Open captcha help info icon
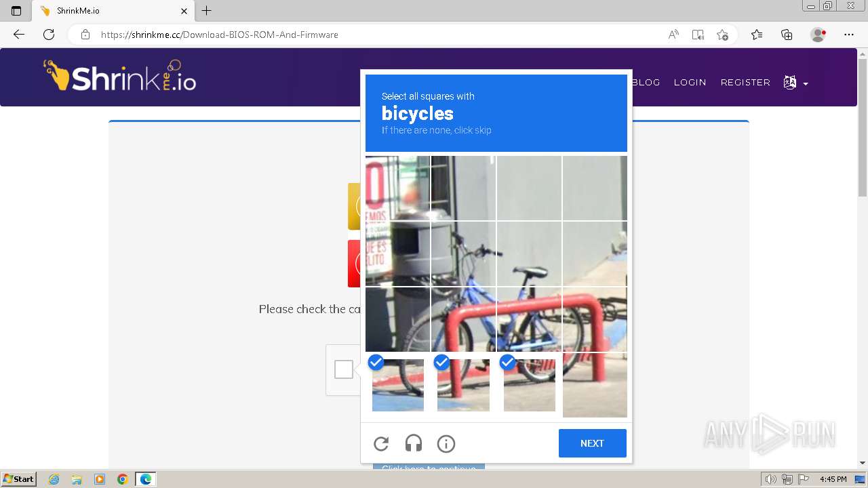 pos(446,444)
